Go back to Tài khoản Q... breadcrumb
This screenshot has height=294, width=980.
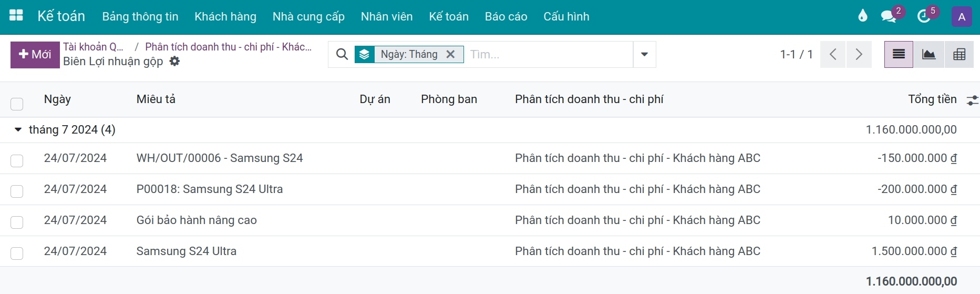coord(93,47)
